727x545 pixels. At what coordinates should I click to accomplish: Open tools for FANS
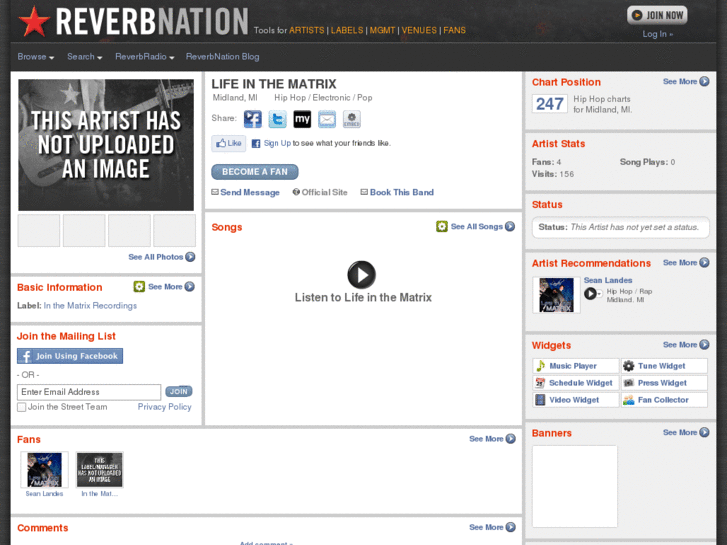[454, 30]
